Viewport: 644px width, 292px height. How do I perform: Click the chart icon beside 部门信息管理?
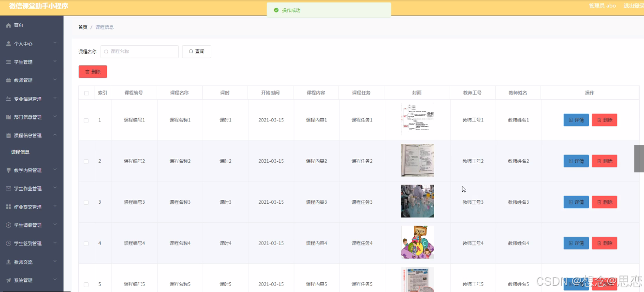pyautogui.click(x=8, y=117)
